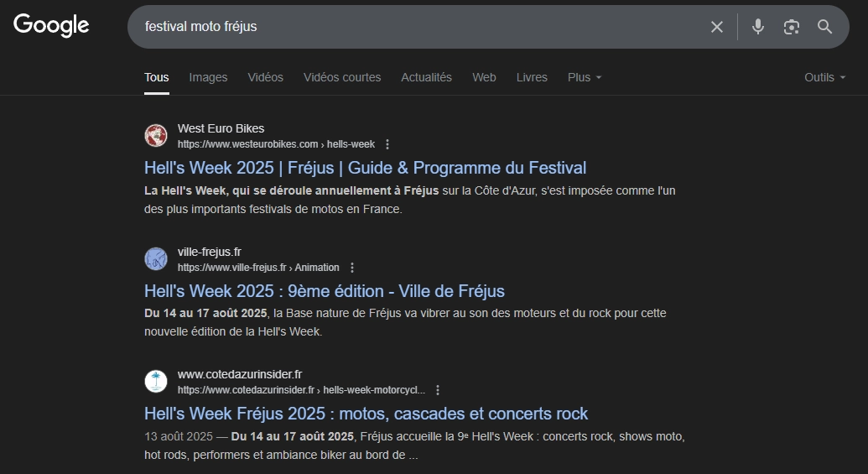Switch to the Images tab

tap(208, 77)
